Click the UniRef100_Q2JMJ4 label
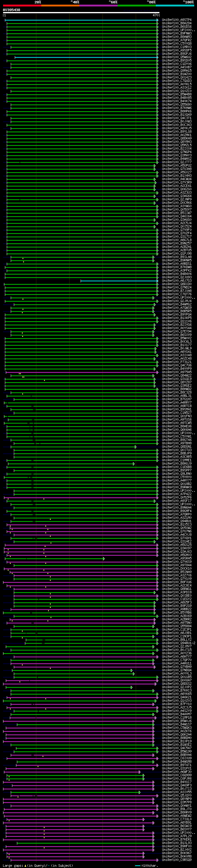The image size is (197, 868). click(x=177, y=301)
